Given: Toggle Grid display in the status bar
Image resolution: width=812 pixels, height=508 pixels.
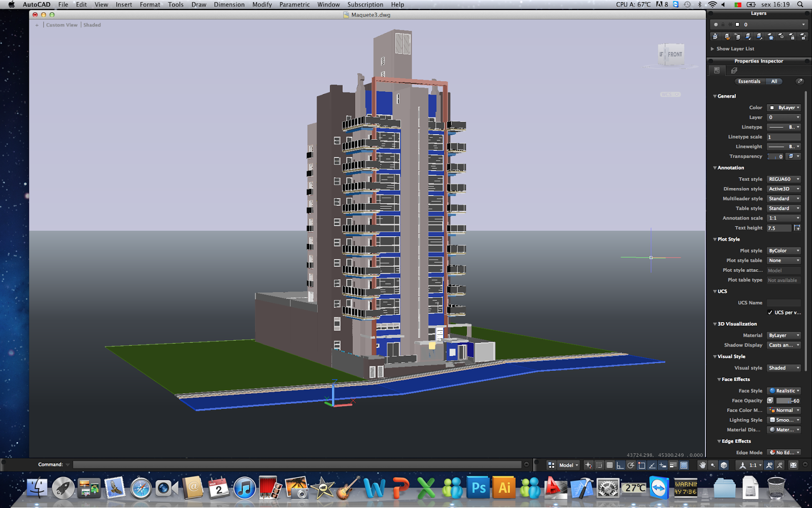Looking at the screenshot, I should (x=610, y=465).
